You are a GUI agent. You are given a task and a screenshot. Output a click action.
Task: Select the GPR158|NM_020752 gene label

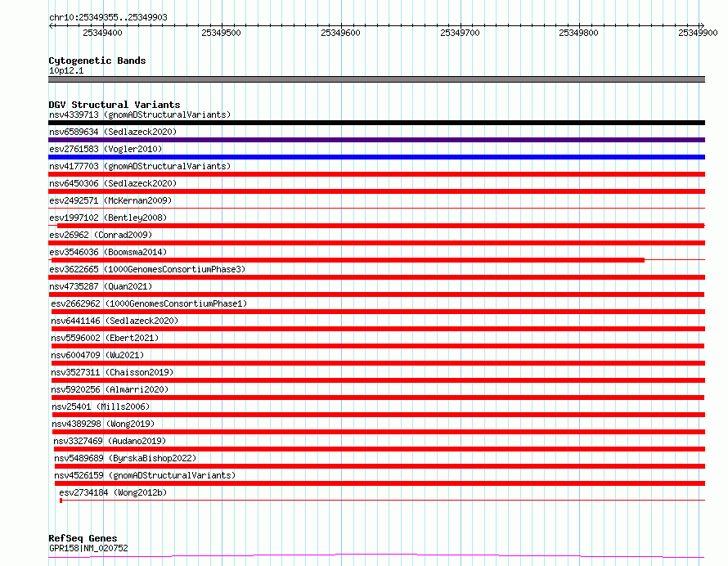pos(88,548)
